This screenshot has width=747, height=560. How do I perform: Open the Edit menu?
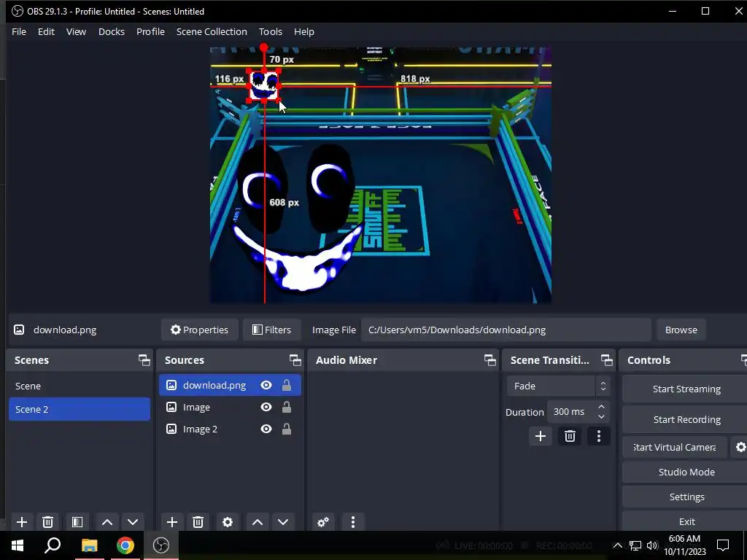click(x=46, y=31)
